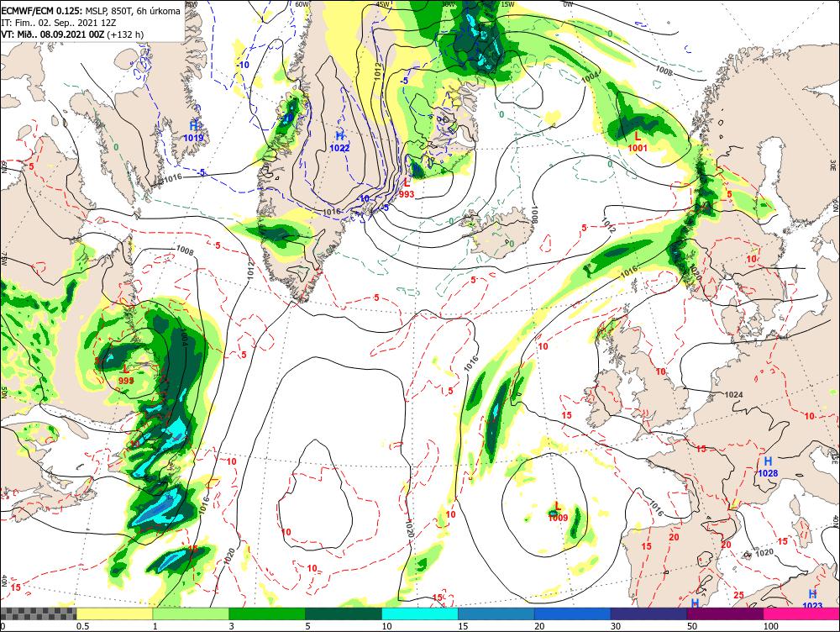Select the cyan 10–15 mm legend swatch
The height and width of the screenshot is (632, 840).
pyautogui.click(x=420, y=614)
